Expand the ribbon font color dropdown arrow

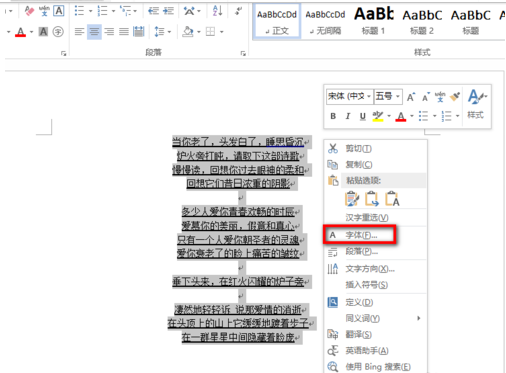(x=32, y=32)
